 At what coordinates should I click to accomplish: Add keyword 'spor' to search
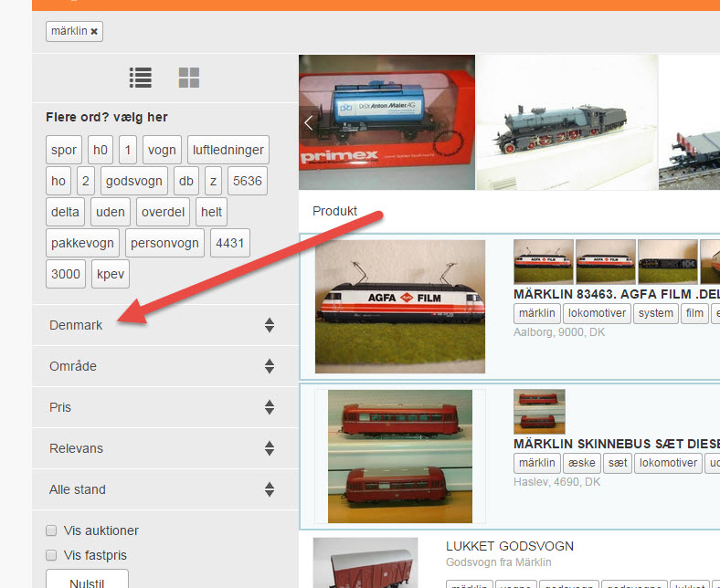(64, 150)
